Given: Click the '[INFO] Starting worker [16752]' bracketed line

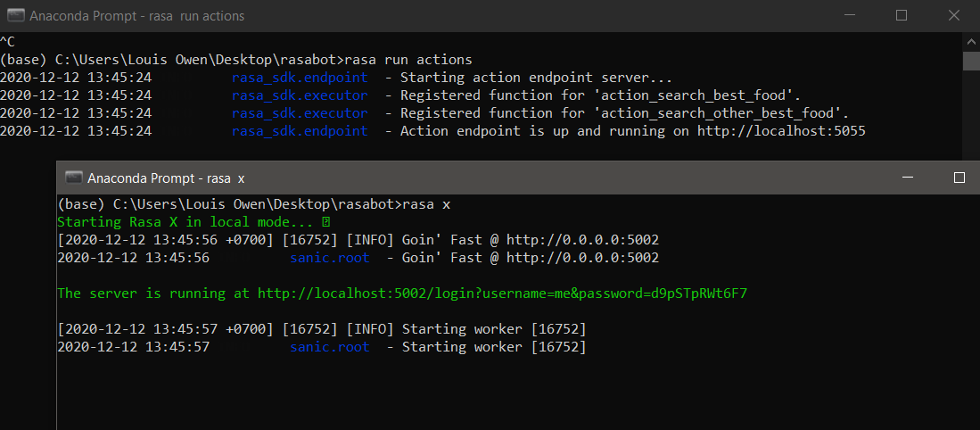Looking at the screenshot, I should pos(321,329).
